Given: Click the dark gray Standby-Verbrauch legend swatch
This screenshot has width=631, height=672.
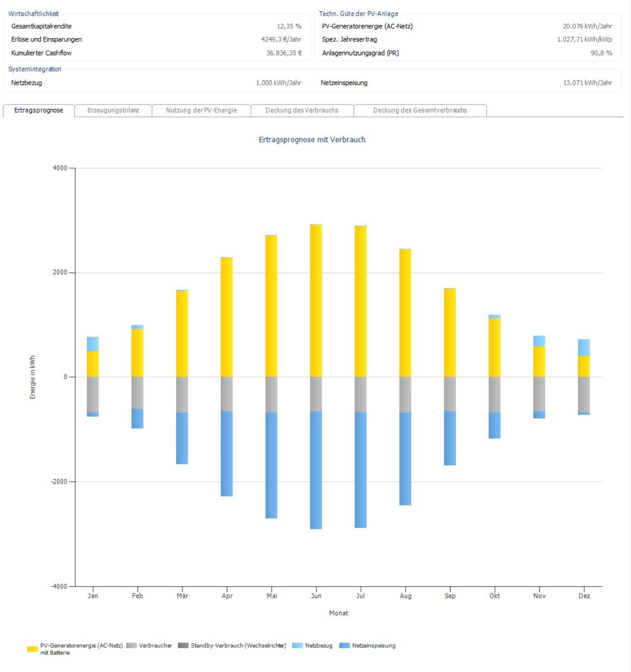Looking at the screenshot, I should (x=183, y=645).
